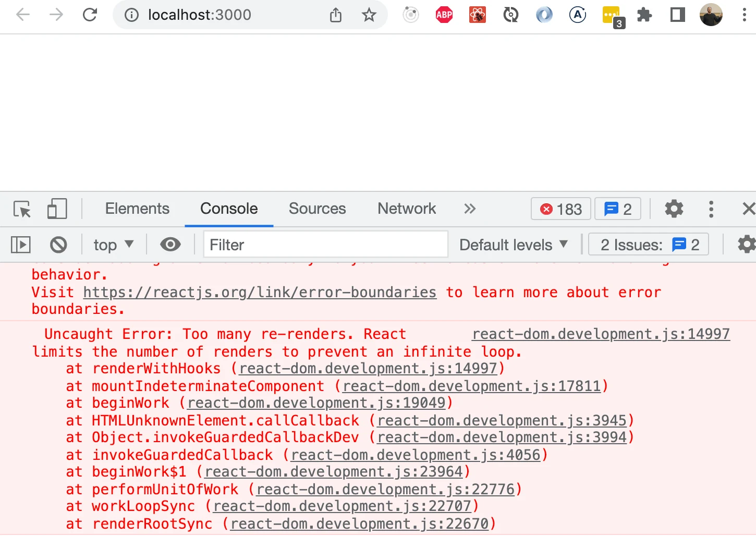Image resolution: width=756 pixels, height=536 pixels.
Task: Reload the localhost:3000 page
Action: 90,15
